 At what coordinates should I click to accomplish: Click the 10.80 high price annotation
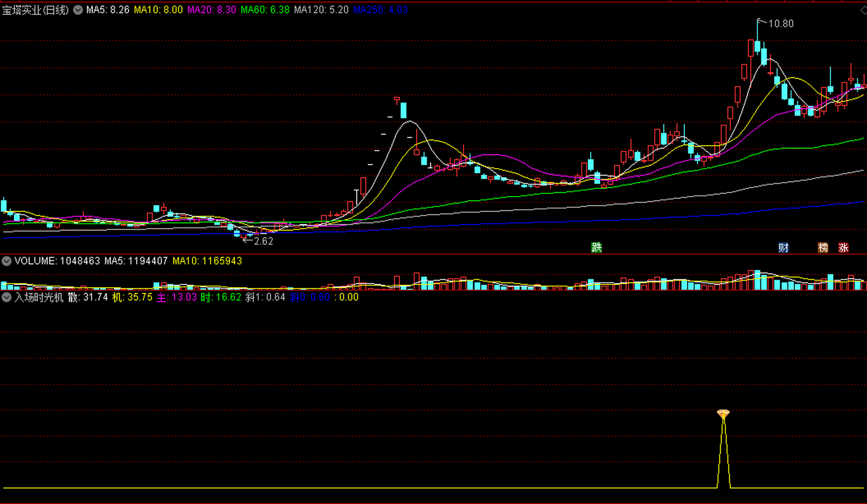coord(781,24)
